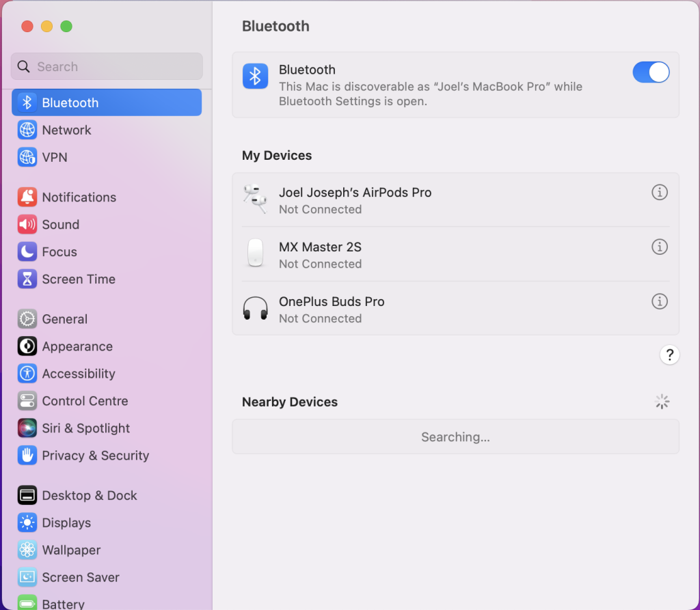
Task: Select the MX Master 2S device name
Action: (x=320, y=247)
